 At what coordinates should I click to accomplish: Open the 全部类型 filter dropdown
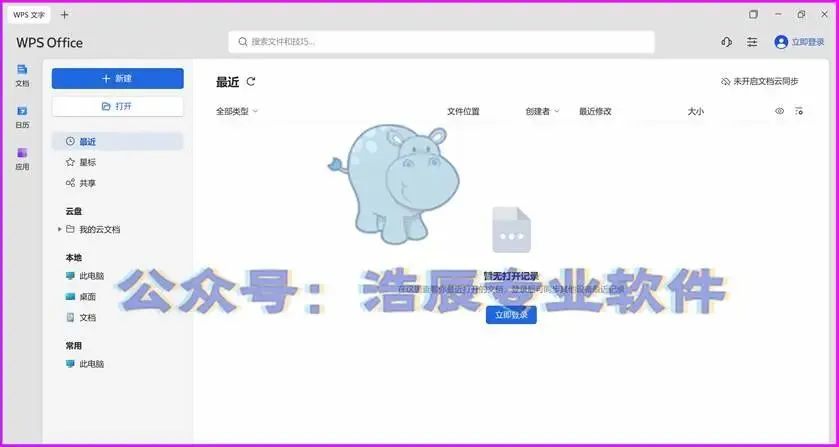click(237, 111)
